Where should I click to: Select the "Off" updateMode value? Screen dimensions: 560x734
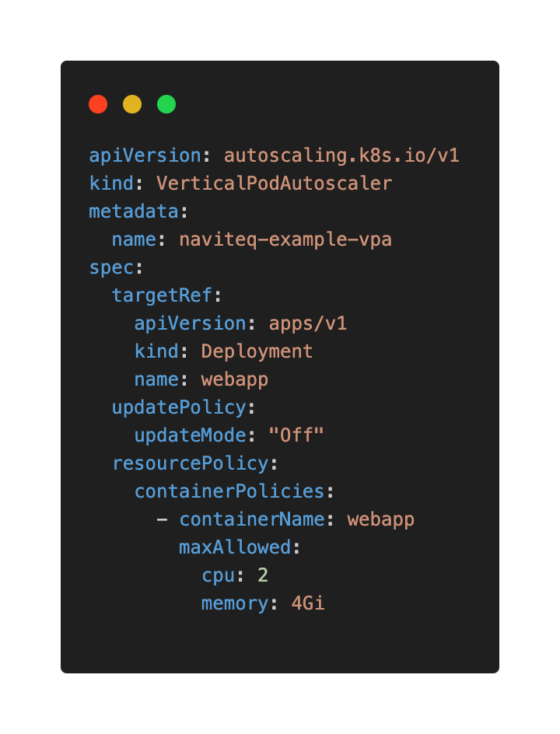(x=296, y=435)
